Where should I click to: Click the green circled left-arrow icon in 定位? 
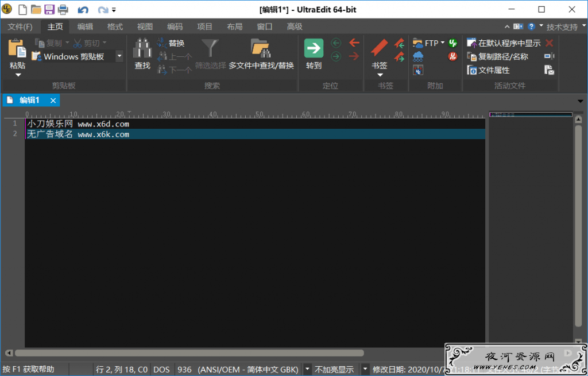click(x=336, y=43)
